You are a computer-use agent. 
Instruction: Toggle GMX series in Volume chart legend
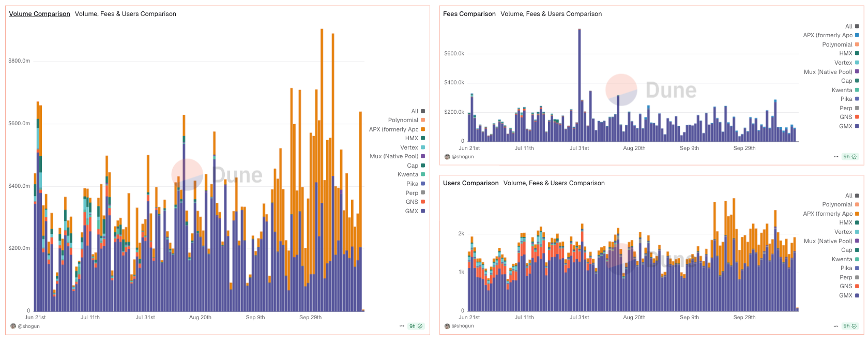412,211
